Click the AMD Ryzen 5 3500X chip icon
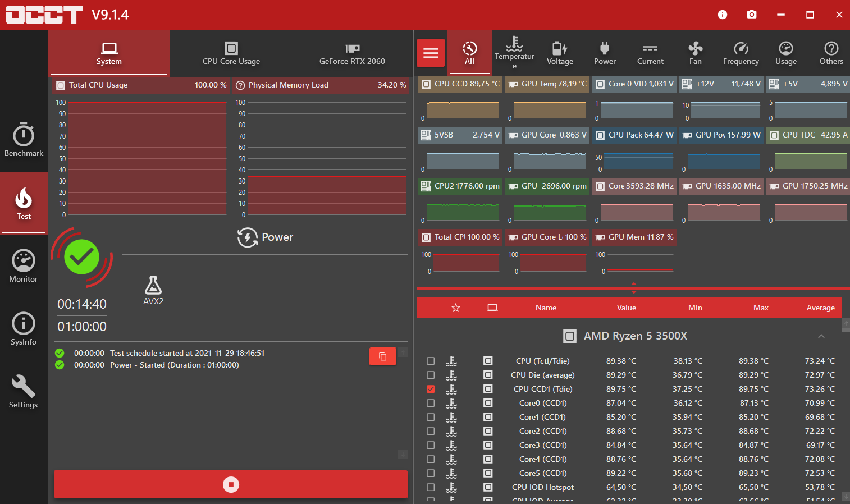Screen dimensions: 850x504 point(570,336)
